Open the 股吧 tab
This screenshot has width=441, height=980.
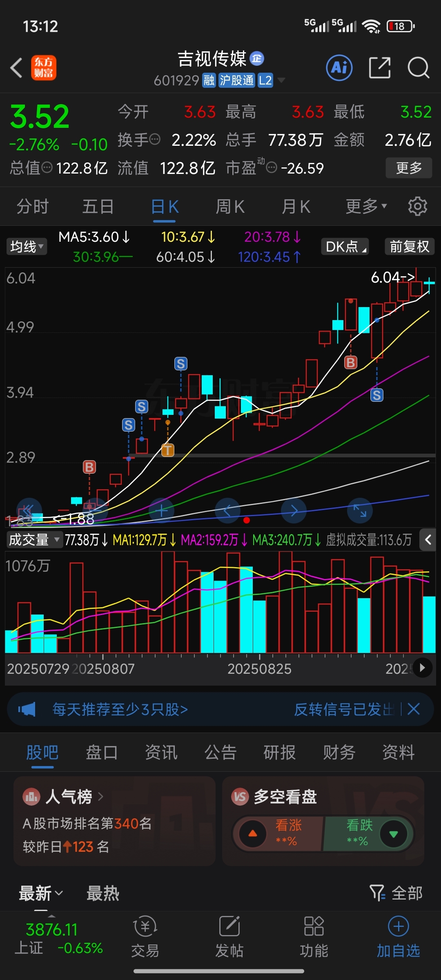click(42, 752)
